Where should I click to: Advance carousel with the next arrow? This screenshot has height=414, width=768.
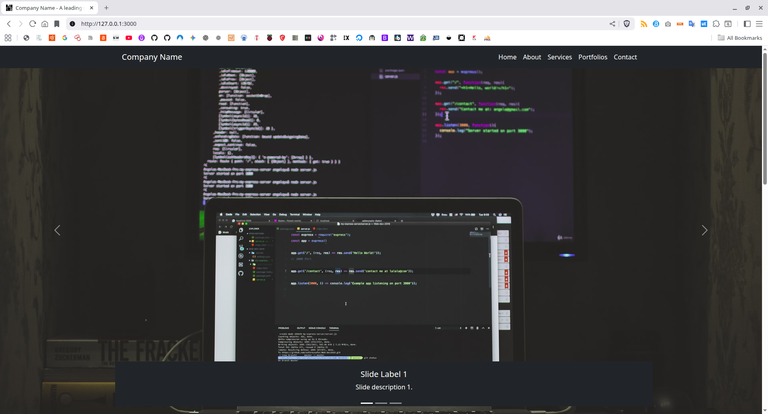(704, 230)
